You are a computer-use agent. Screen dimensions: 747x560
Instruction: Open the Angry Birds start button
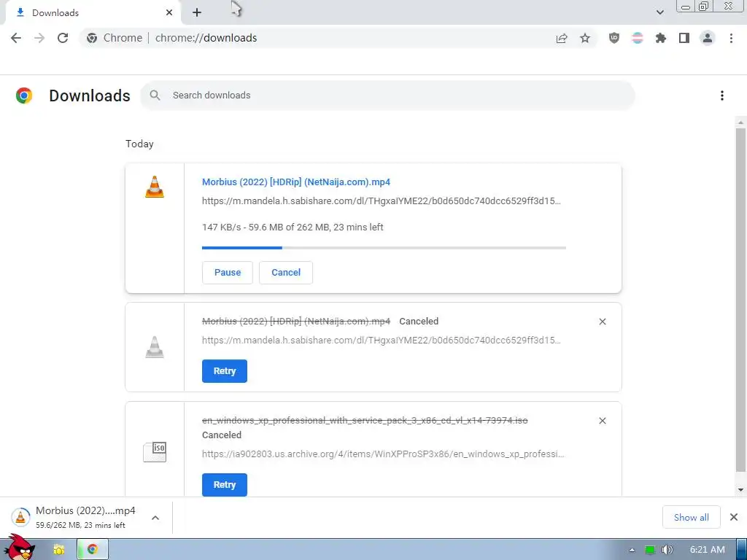pos(19,548)
